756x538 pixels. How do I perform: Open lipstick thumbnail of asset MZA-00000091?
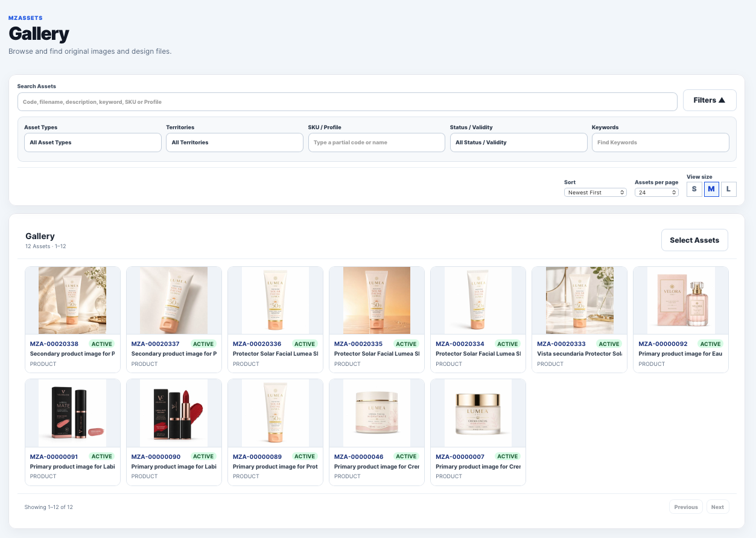pyautogui.click(x=72, y=413)
